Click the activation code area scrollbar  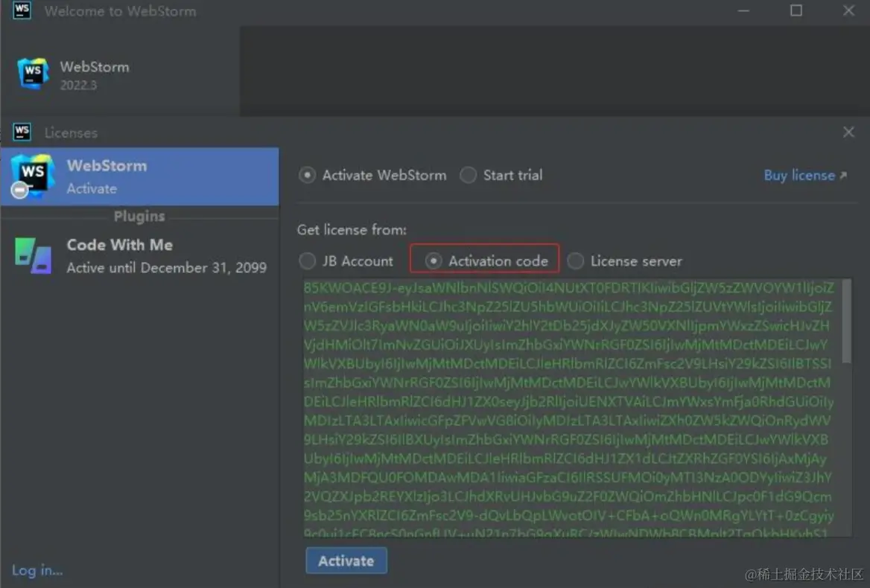click(846, 322)
